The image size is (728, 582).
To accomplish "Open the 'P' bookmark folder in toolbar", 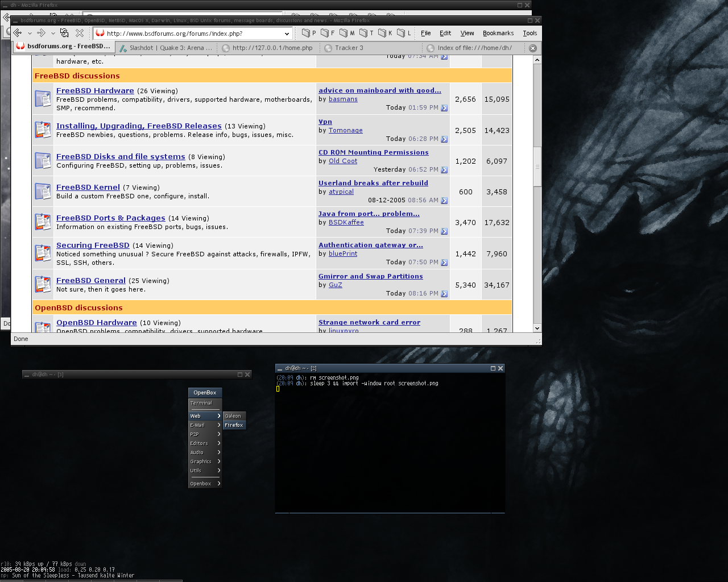I will click(x=309, y=33).
